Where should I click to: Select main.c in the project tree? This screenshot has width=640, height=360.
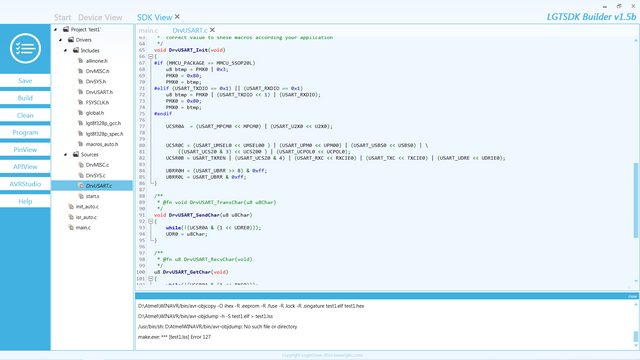point(83,228)
